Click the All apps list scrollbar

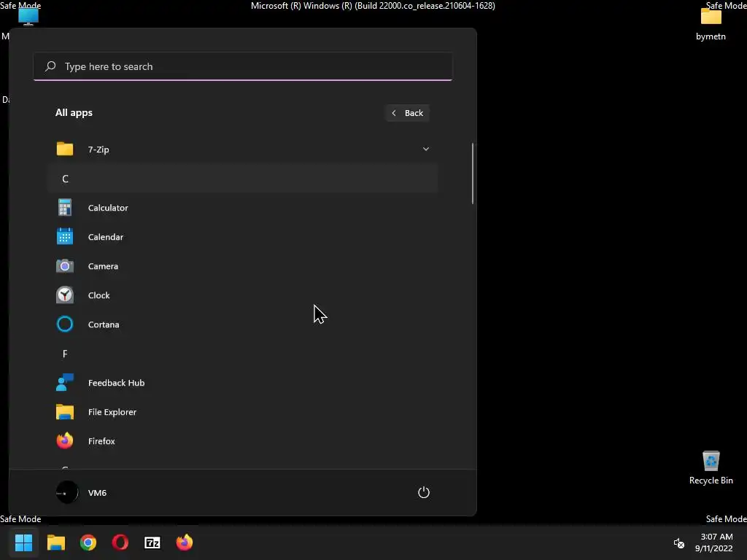coord(473,174)
